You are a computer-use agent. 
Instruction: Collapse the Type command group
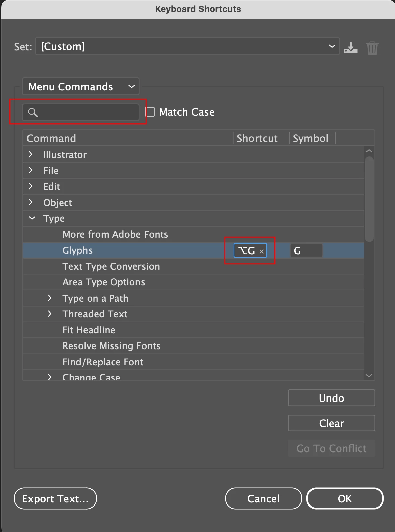32,218
